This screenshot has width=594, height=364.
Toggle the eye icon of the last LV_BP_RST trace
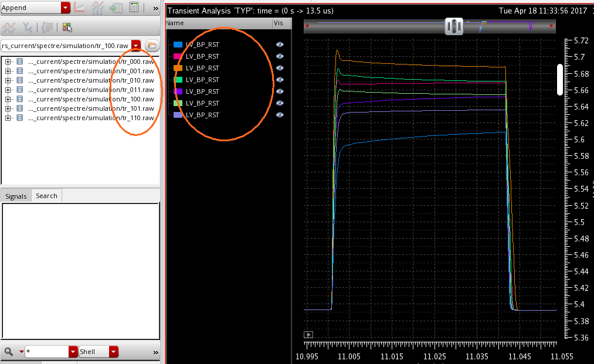[280, 115]
